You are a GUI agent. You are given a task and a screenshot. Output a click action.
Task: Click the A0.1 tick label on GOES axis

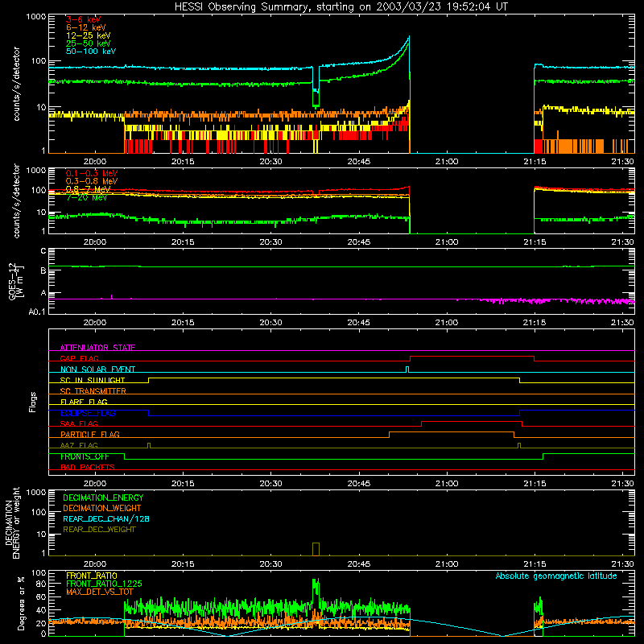36,312
